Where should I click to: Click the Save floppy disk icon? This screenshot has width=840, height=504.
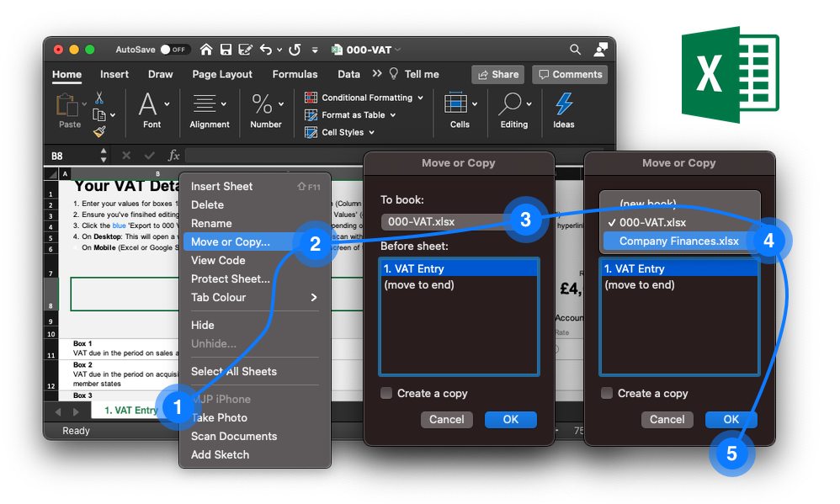tap(226, 50)
